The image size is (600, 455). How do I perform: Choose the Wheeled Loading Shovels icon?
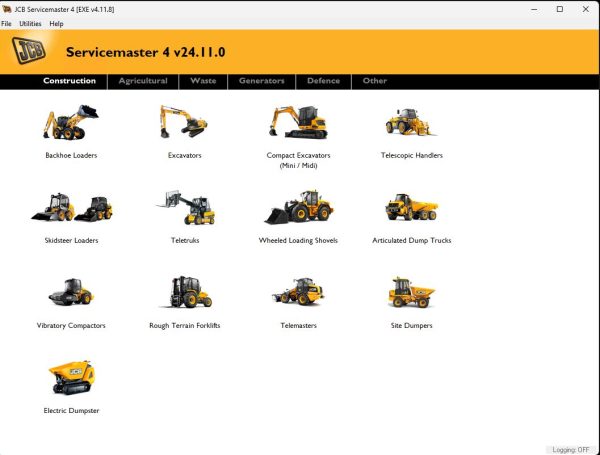[x=299, y=207]
